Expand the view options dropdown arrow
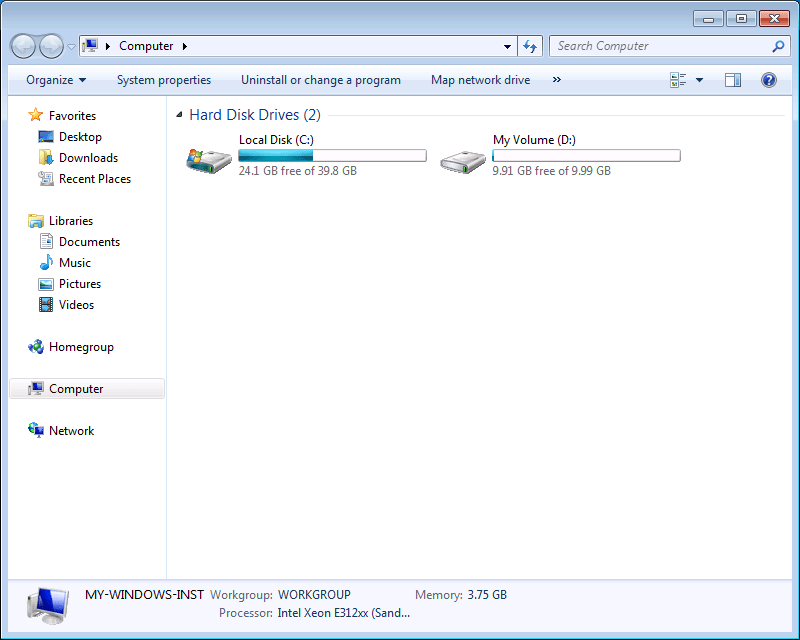 pyautogui.click(x=700, y=80)
